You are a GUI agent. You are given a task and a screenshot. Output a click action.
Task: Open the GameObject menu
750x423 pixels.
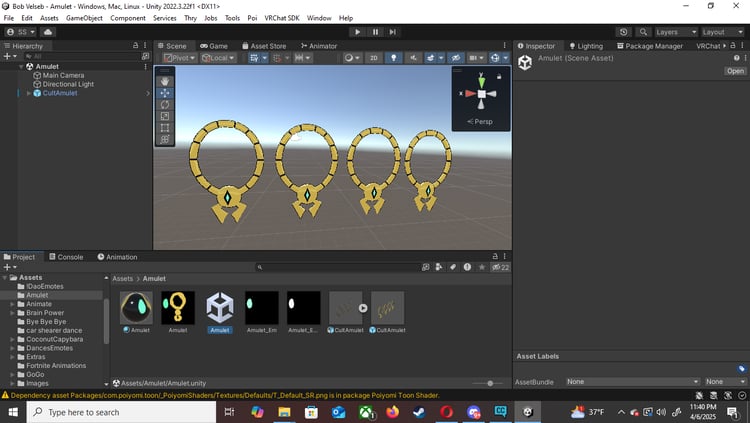(x=84, y=18)
